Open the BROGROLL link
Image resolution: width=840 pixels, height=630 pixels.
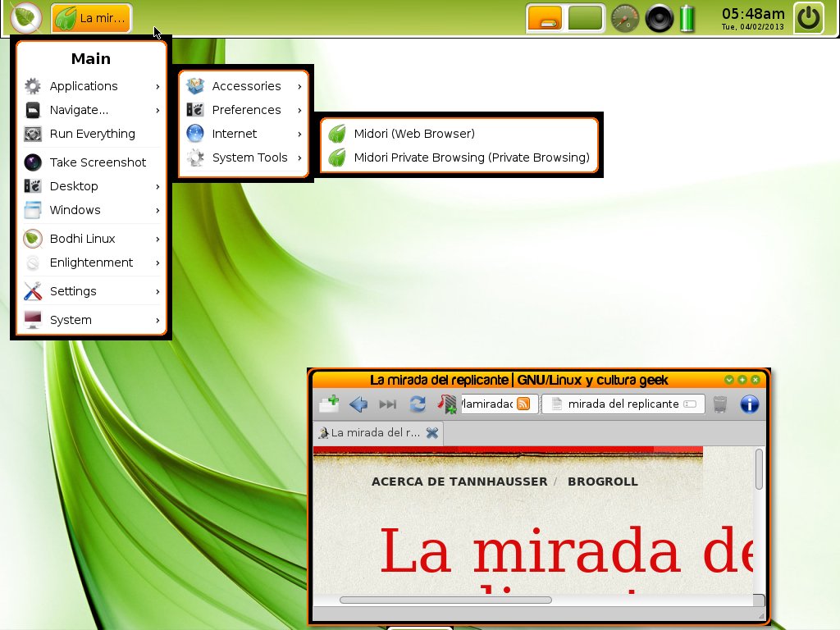point(603,482)
